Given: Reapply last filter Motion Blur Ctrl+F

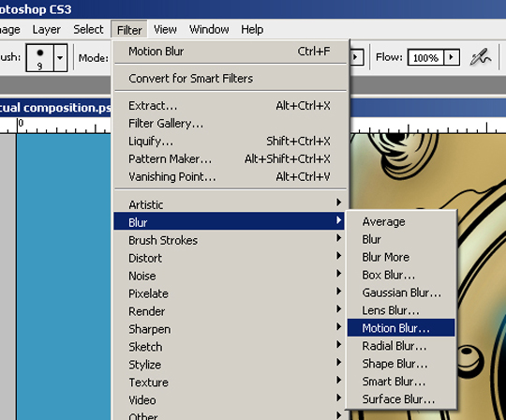Looking at the screenshot, I should [x=231, y=52].
